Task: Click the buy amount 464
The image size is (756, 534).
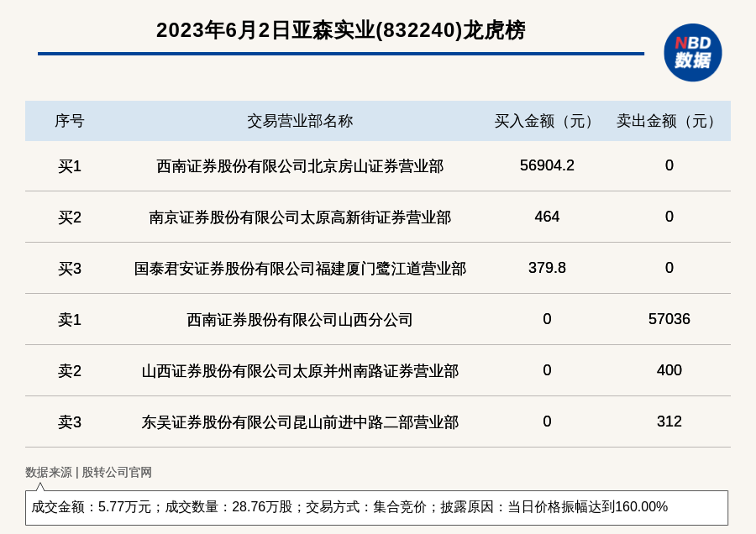Action: (x=547, y=217)
